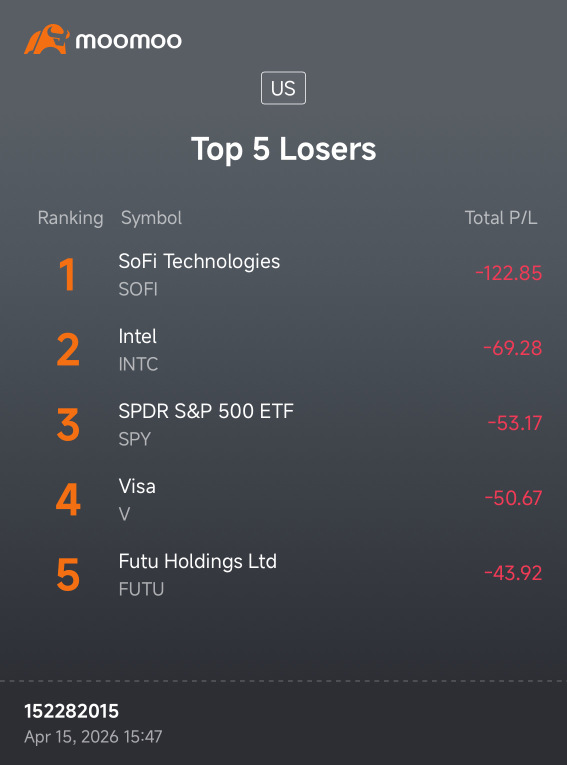This screenshot has width=567, height=765.
Task: Click the moomoo bull logo icon
Action: pos(47,39)
